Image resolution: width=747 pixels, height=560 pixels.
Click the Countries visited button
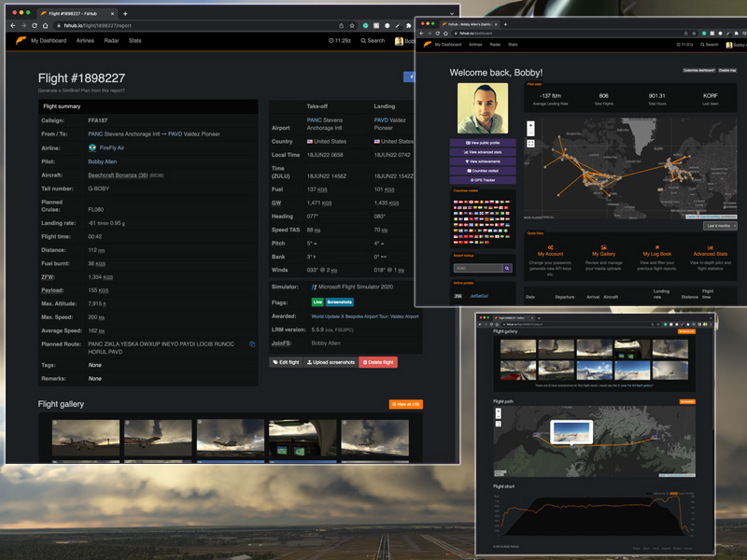(x=483, y=171)
